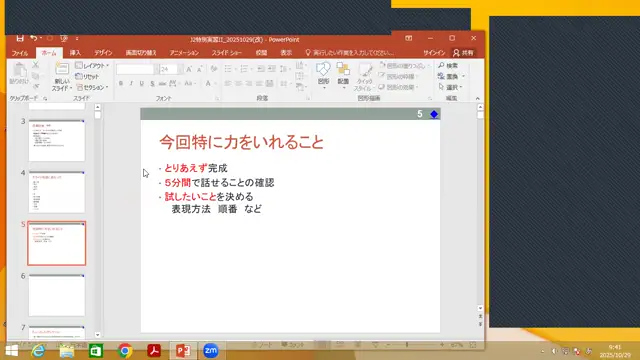Toggle italic formatting
The height and width of the screenshot is (360, 640).
[131, 83]
